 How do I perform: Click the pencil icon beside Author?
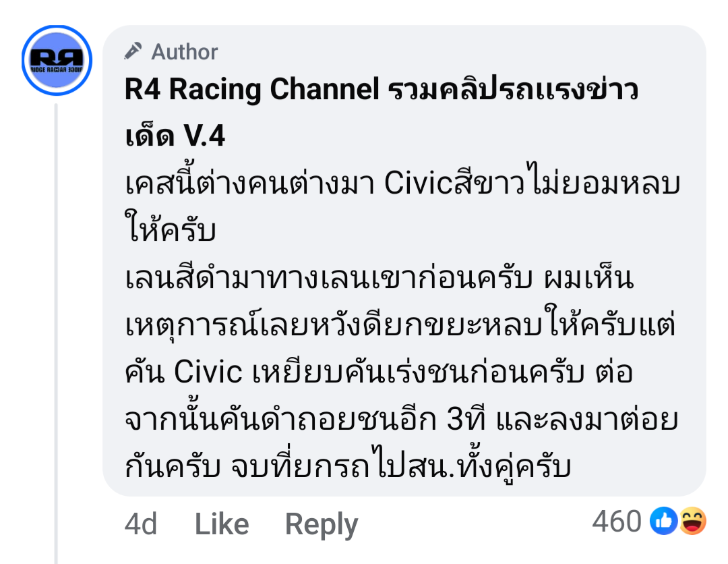(133, 51)
